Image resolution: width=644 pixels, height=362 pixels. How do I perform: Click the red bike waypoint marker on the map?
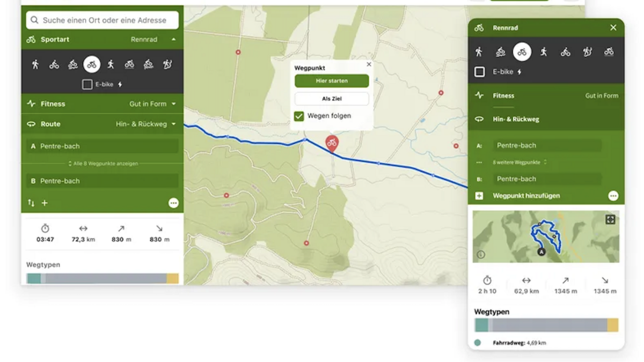click(x=332, y=143)
